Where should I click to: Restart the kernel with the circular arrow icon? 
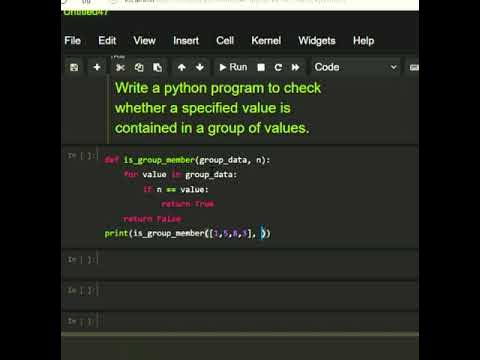click(278, 68)
